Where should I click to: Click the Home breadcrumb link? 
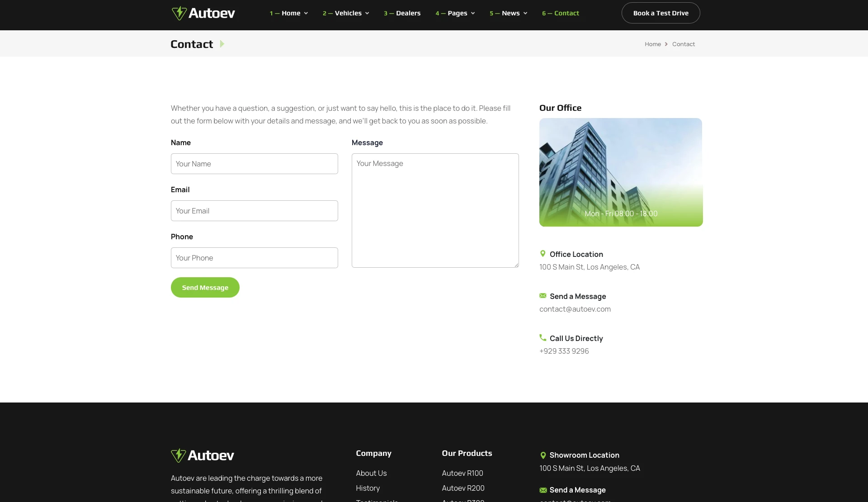(652, 44)
